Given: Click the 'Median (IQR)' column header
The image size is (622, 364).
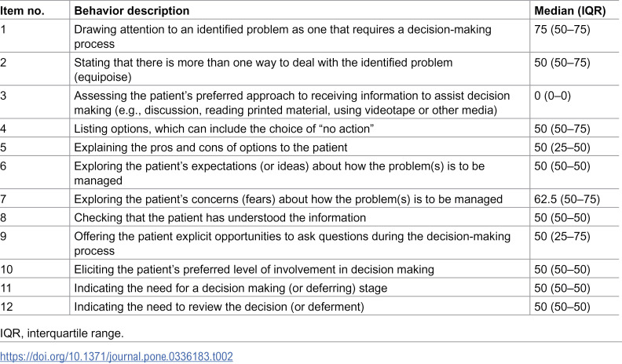Looking at the screenshot, I should (x=570, y=11).
